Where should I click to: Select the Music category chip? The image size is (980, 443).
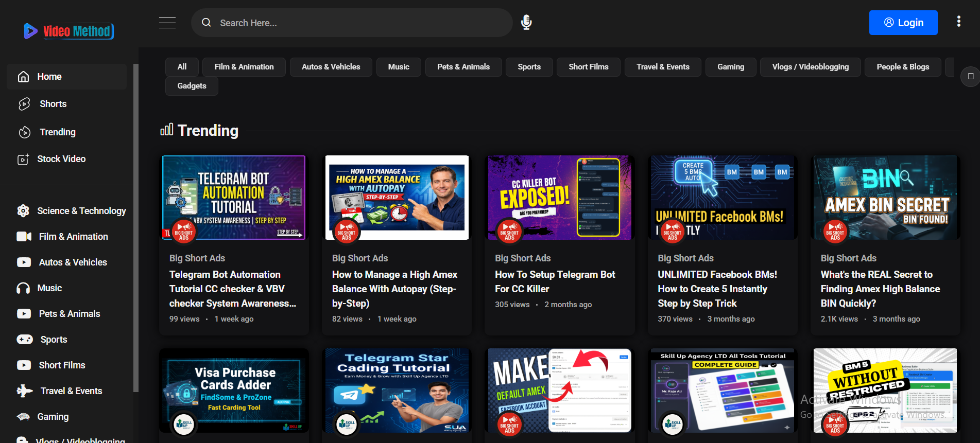[x=399, y=67]
